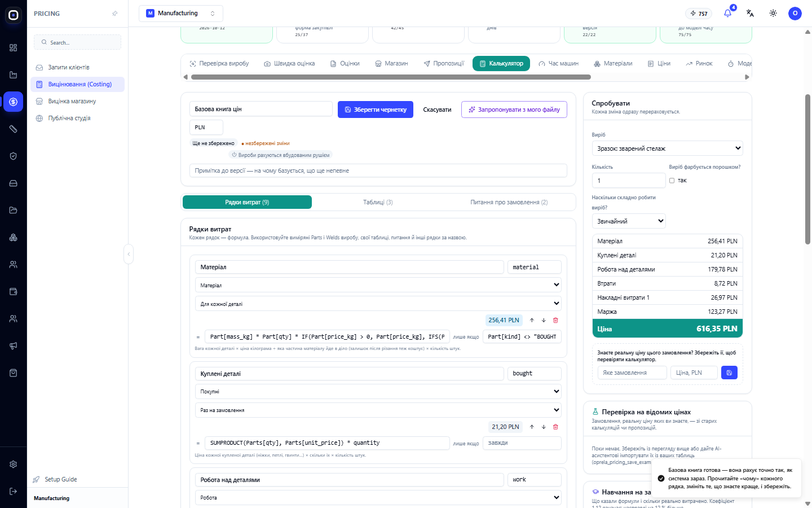
Task: Open the Виріб product dropdown
Action: tap(667, 148)
